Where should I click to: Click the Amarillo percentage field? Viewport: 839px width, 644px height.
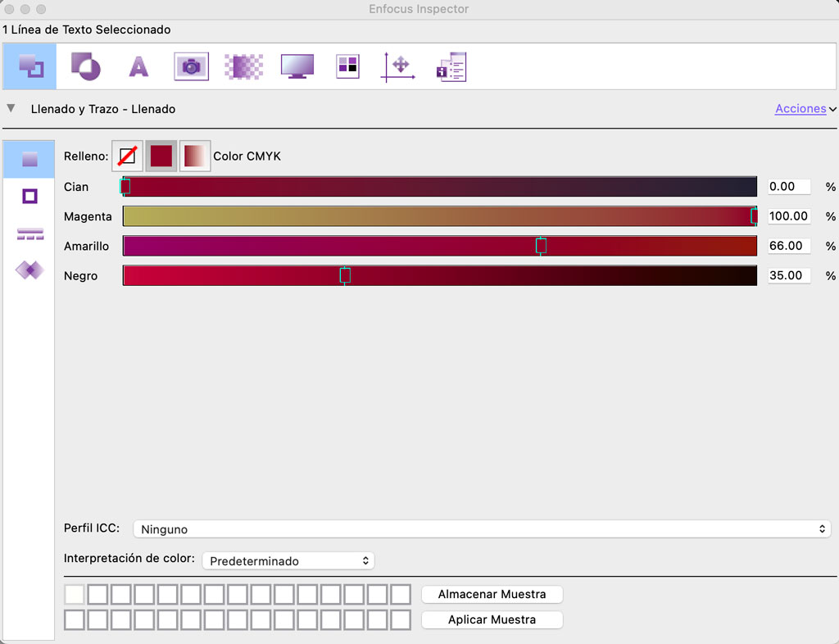click(x=789, y=246)
